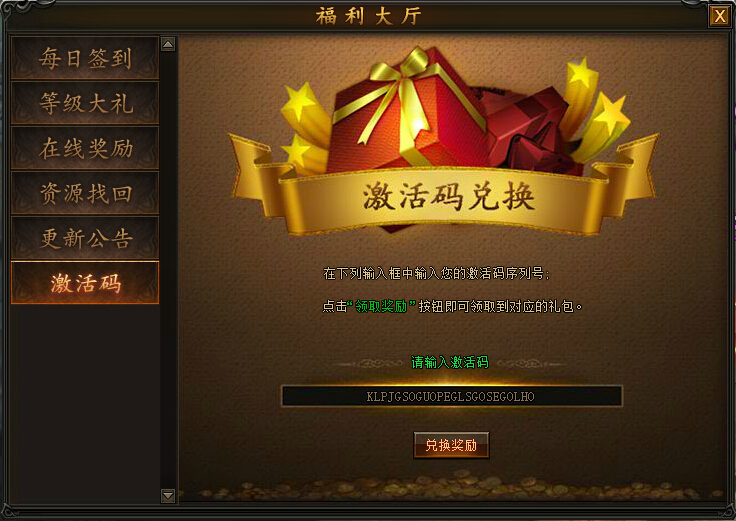The height and width of the screenshot is (521, 736).
Task: Click the sidebar scrollbar track
Action: (168, 270)
